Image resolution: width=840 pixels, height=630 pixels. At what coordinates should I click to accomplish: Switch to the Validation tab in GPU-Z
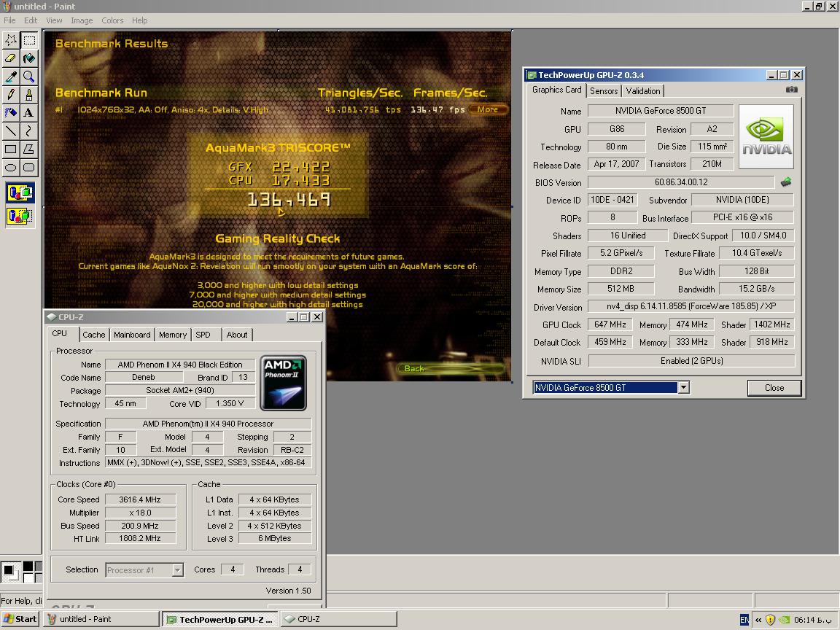click(x=643, y=91)
